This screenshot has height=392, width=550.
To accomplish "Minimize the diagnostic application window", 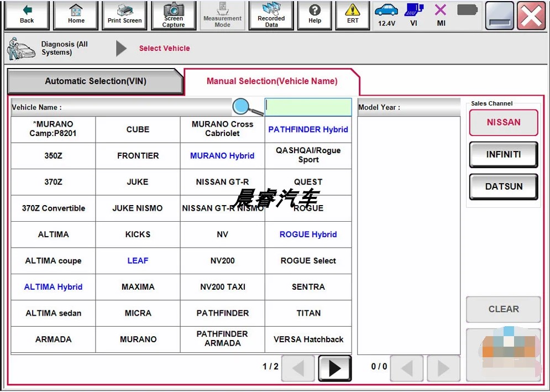I will point(500,15).
